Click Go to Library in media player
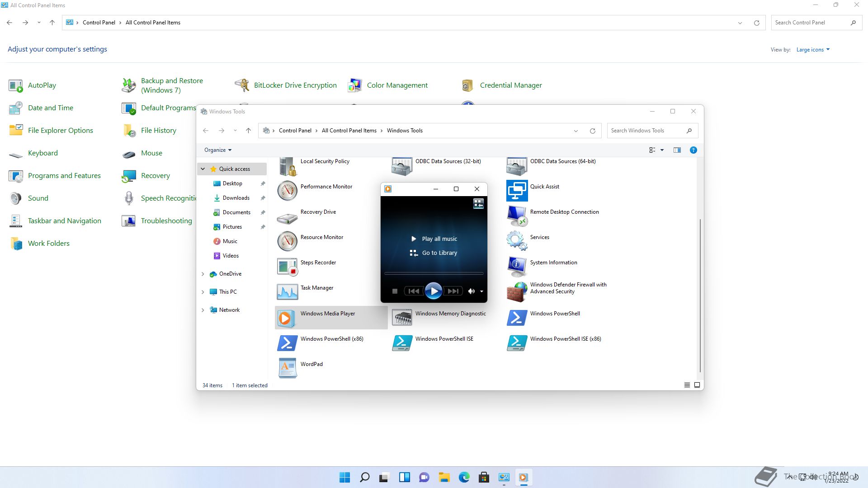This screenshot has width=868, height=488. click(x=434, y=253)
